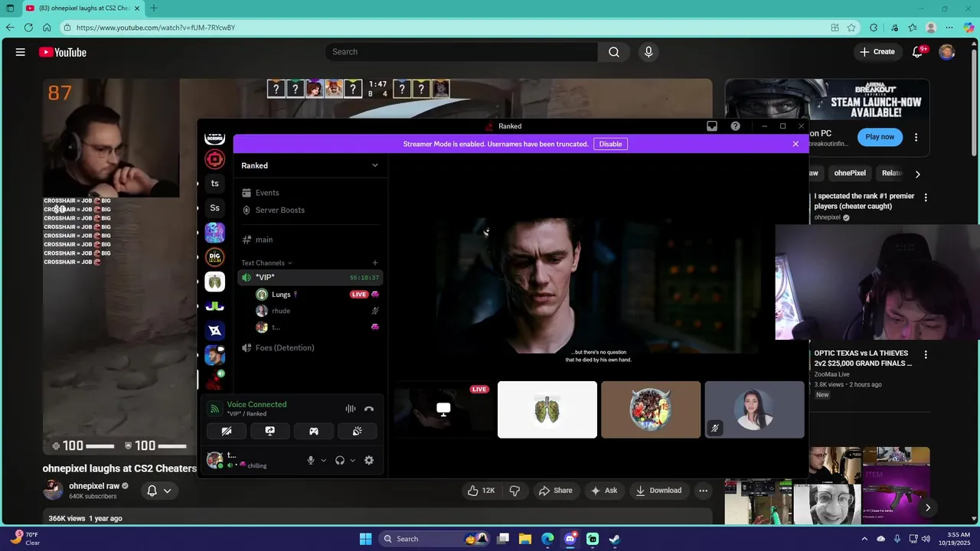Image resolution: width=980 pixels, height=551 pixels.
Task: Click the YouTube Create button
Action: [x=877, y=52]
